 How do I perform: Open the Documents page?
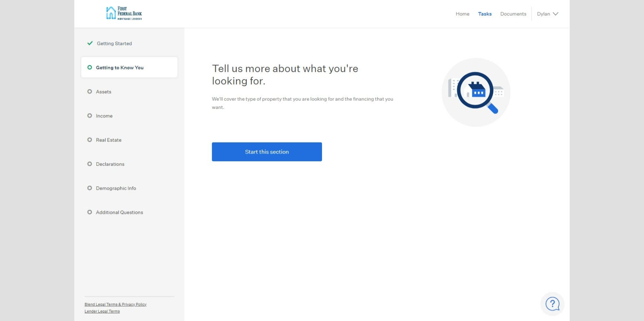tap(513, 14)
